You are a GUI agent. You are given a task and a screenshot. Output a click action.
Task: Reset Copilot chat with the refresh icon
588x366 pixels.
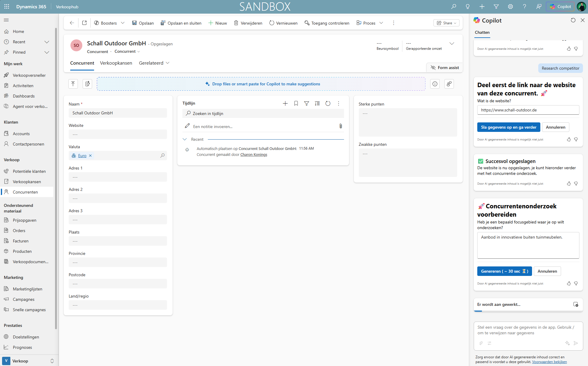point(573,20)
